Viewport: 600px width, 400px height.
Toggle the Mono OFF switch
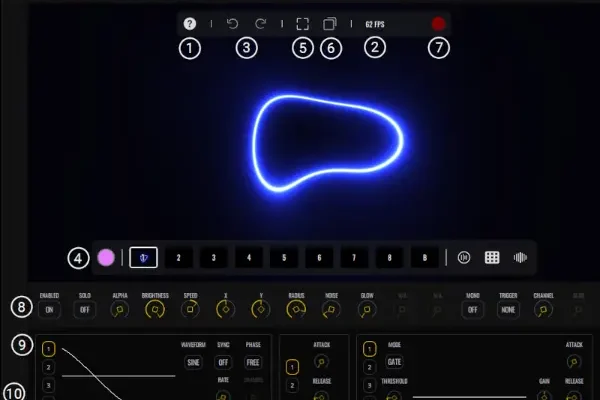[472, 310]
